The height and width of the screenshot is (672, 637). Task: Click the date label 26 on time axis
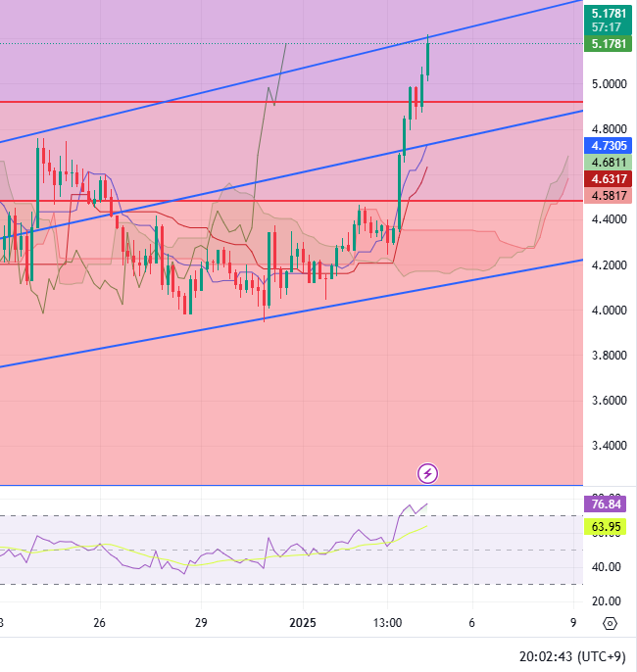coord(99,623)
